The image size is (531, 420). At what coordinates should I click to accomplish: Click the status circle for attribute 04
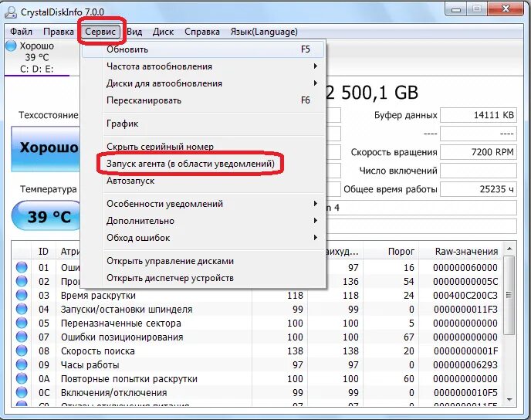click(22, 309)
